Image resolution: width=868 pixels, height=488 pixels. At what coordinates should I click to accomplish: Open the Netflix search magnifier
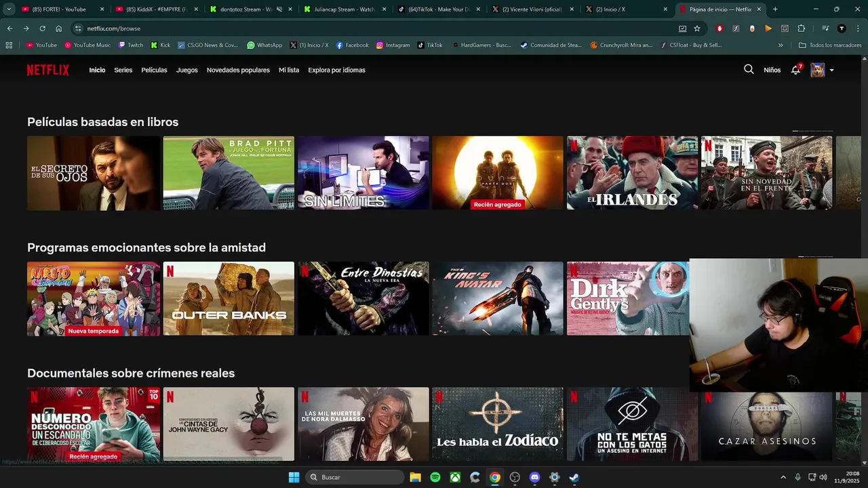749,69
